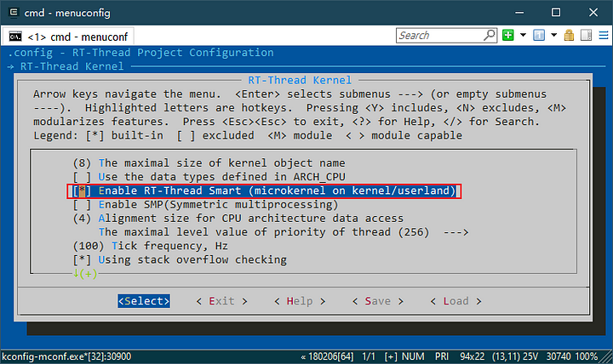Expand the consoles list dropdown arrow
This screenshot has height=364, width=613.
pyautogui.click(x=554, y=35)
